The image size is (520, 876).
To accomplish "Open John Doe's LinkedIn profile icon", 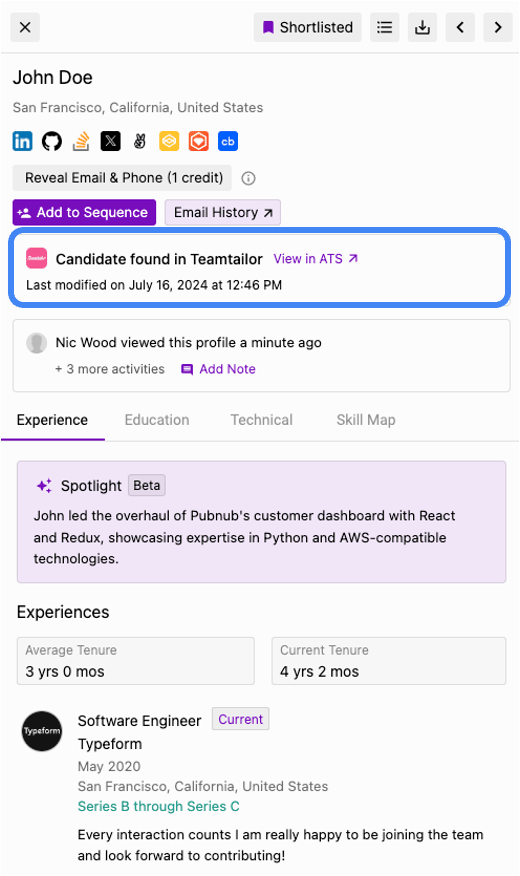I will tap(22, 141).
